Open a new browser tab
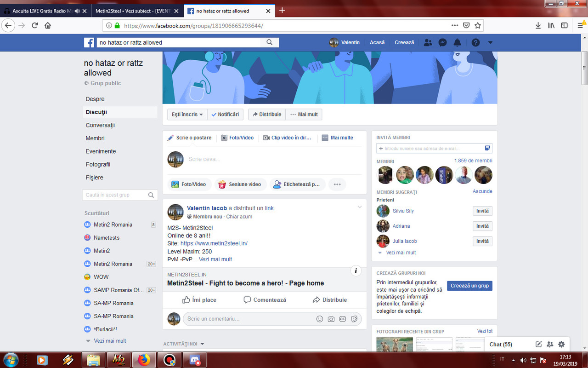This screenshot has width=588, height=368. pyautogui.click(x=282, y=10)
